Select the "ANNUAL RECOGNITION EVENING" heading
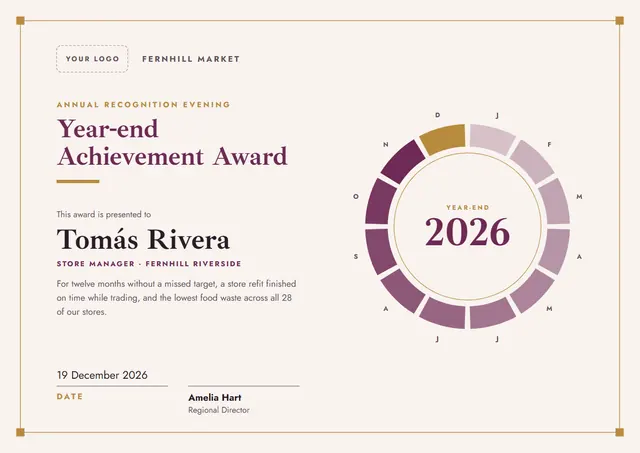This screenshot has width=640, height=453. [x=143, y=104]
